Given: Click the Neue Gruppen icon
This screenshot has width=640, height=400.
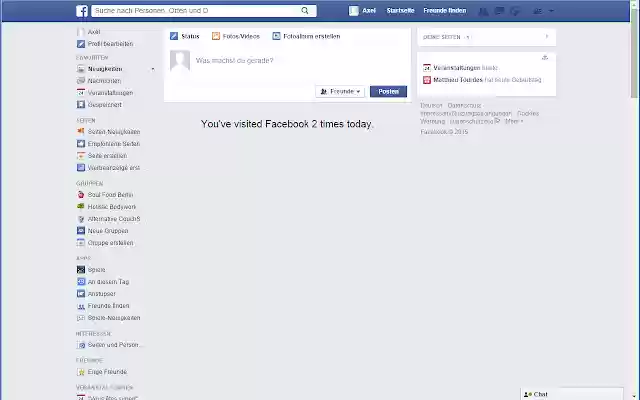Looking at the screenshot, I should coord(81,231).
